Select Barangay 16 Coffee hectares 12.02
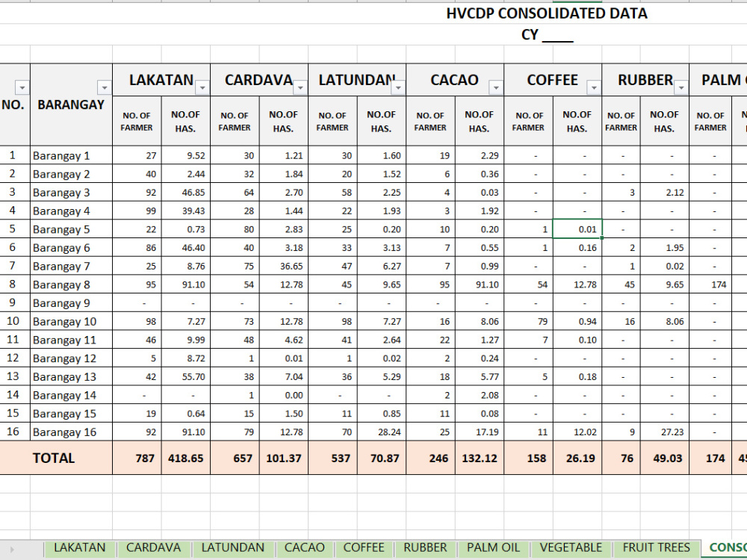The height and width of the screenshot is (560, 747). click(x=577, y=432)
